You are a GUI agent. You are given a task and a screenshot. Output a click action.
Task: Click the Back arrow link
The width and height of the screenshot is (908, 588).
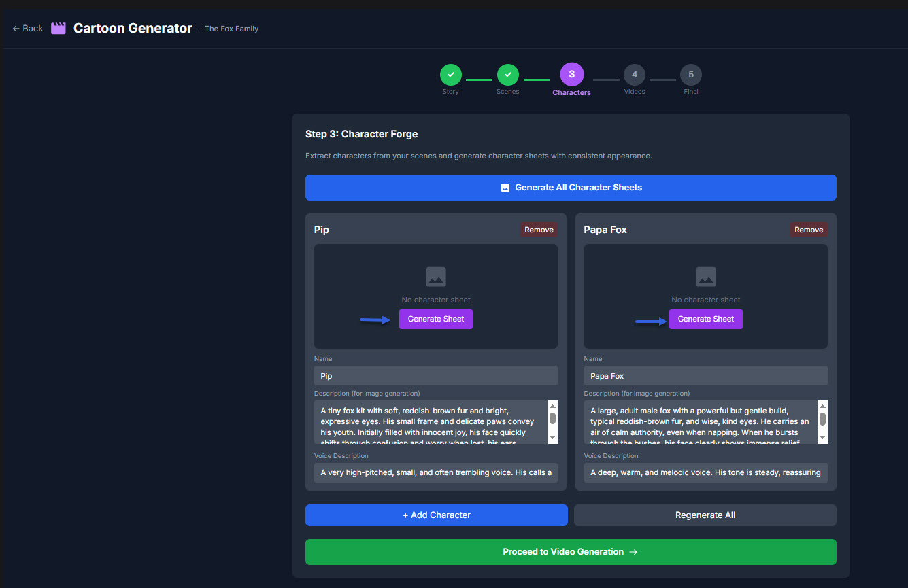coord(28,28)
